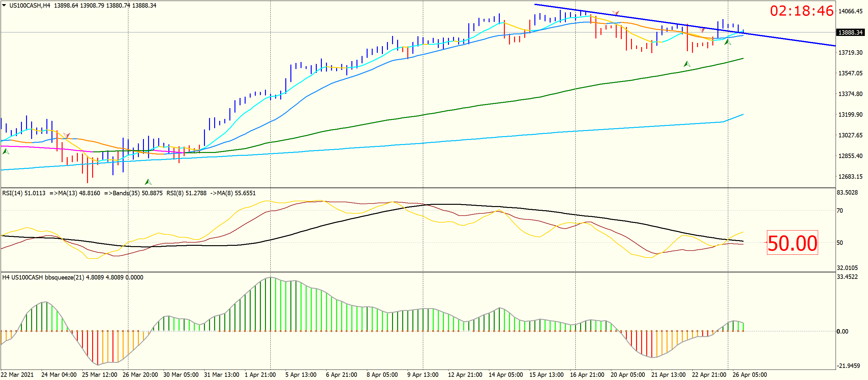Image resolution: width=868 pixels, height=380 pixels.
Task: Click the 14066.45 level on the price scale
Action: [851, 11]
